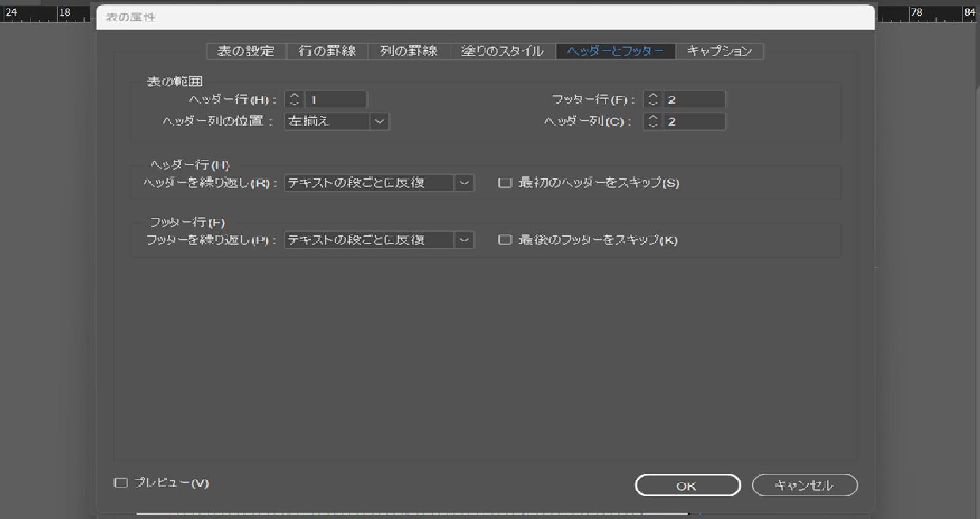Enable 最後のフッターをスキップ(K) checkbox
The width and height of the screenshot is (980, 519).
pos(505,240)
